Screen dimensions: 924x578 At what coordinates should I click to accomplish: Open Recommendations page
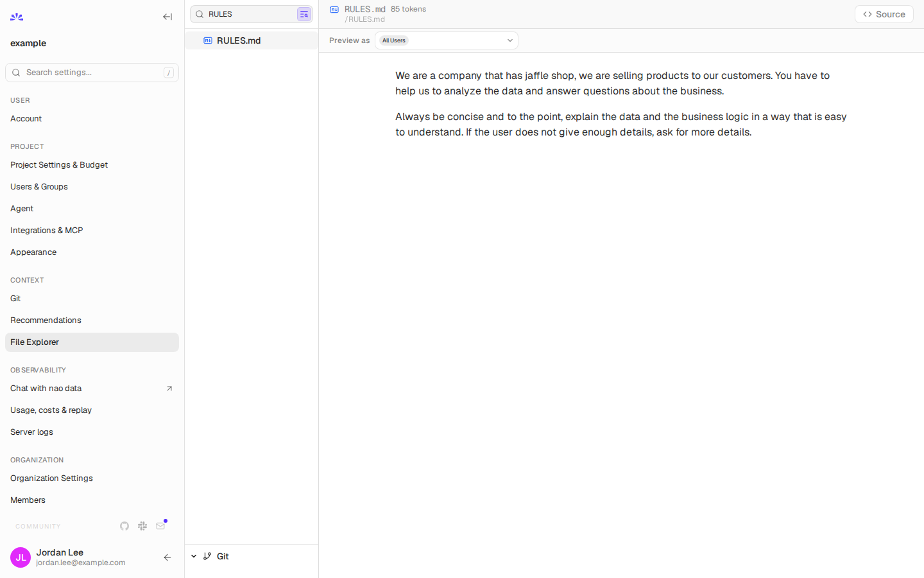point(92,320)
